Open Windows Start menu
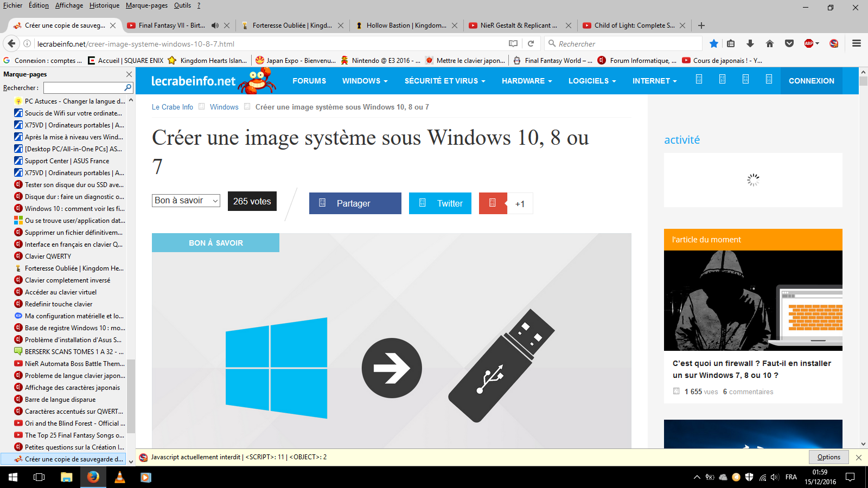868x488 pixels. (x=13, y=477)
